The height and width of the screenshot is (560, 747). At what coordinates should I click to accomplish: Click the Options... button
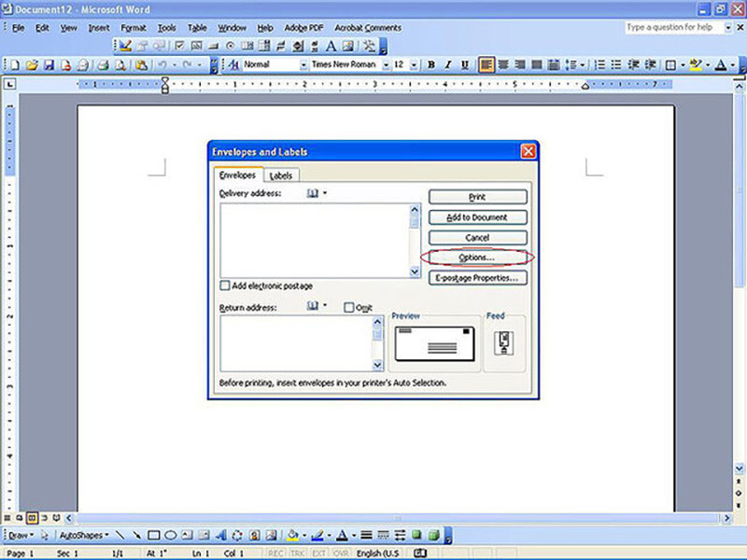pos(478,258)
